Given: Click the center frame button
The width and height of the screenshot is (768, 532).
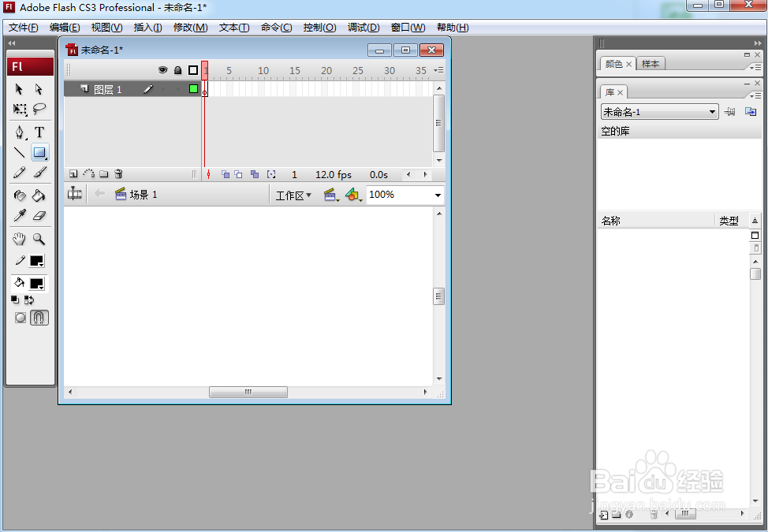Looking at the screenshot, I should [x=209, y=174].
